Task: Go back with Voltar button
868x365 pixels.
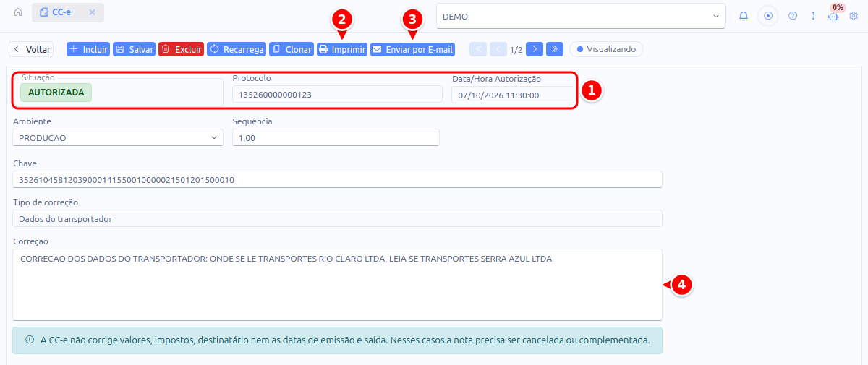Action: point(31,49)
